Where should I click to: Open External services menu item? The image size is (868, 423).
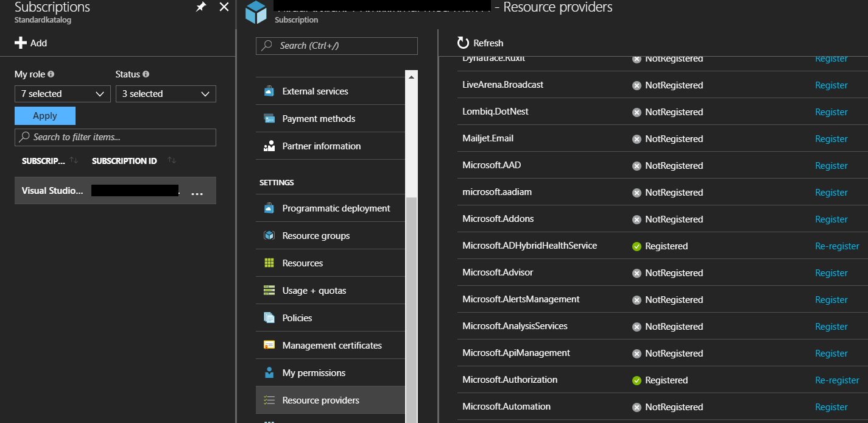click(x=330, y=91)
